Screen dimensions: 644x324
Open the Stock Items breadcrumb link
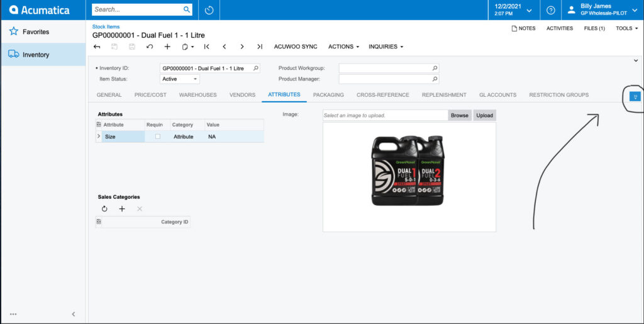tap(106, 26)
